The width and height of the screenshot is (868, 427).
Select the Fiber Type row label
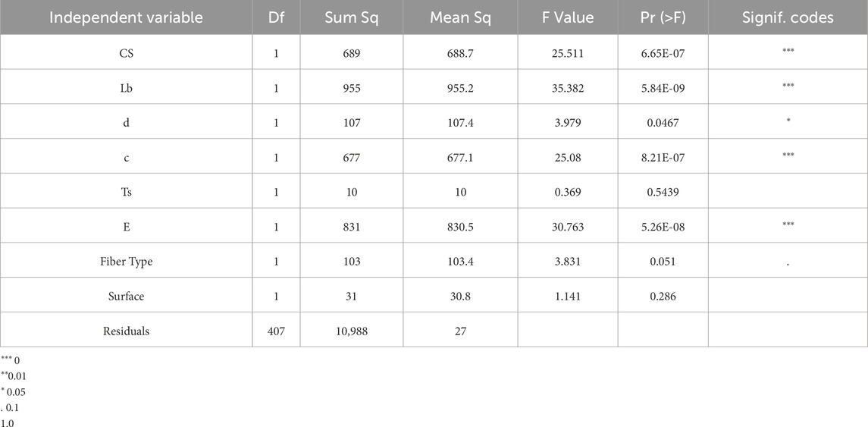click(126, 262)
